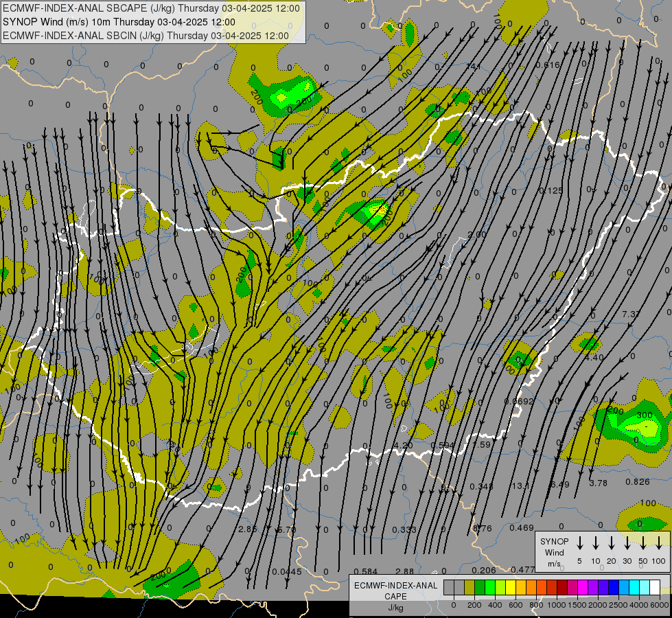Pick the bright green CAPE legend swatch
Viewport: 672px width, 618px height.
coord(490,588)
